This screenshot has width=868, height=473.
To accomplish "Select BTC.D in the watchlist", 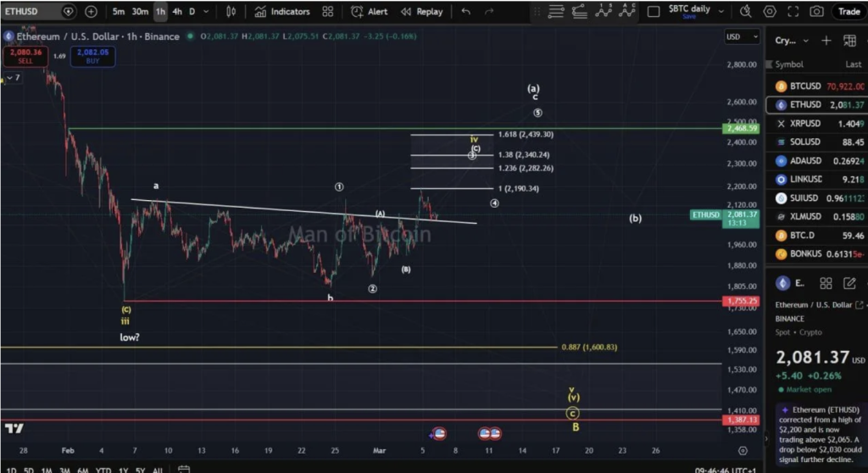I will click(x=817, y=236).
